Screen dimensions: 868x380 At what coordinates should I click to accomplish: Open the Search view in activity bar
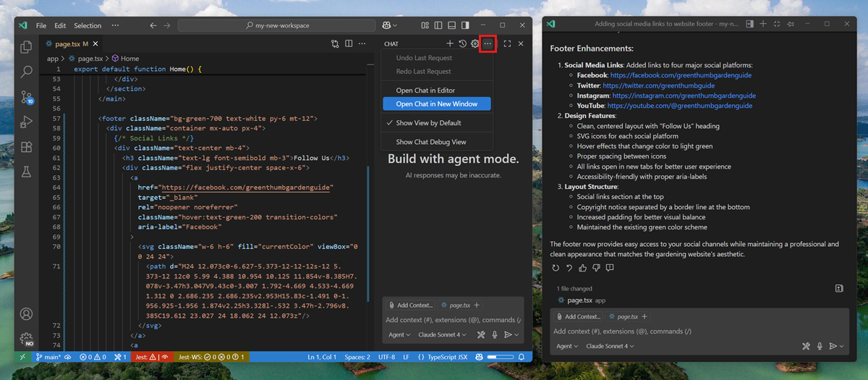26,72
